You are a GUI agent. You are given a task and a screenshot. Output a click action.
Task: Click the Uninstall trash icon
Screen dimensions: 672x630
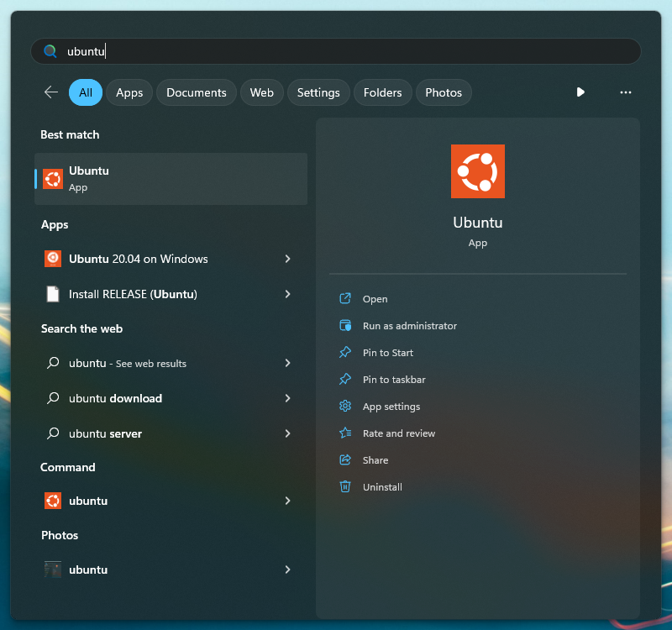[347, 487]
